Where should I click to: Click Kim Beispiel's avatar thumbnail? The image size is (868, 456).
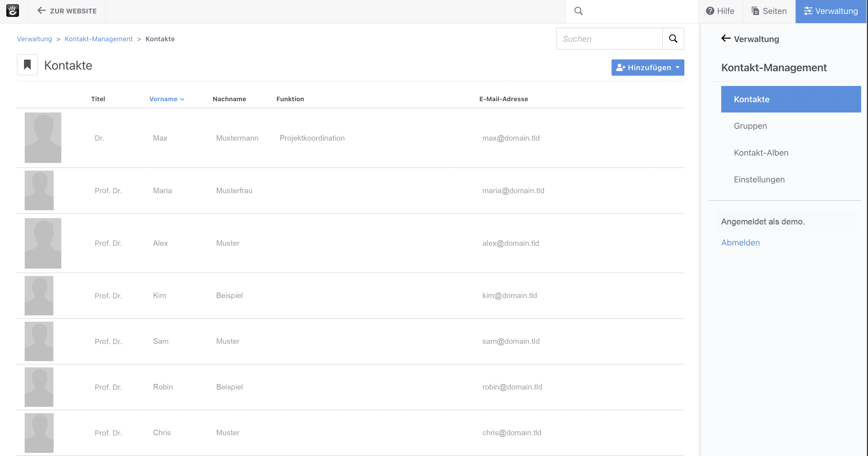click(x=39, y=295)
